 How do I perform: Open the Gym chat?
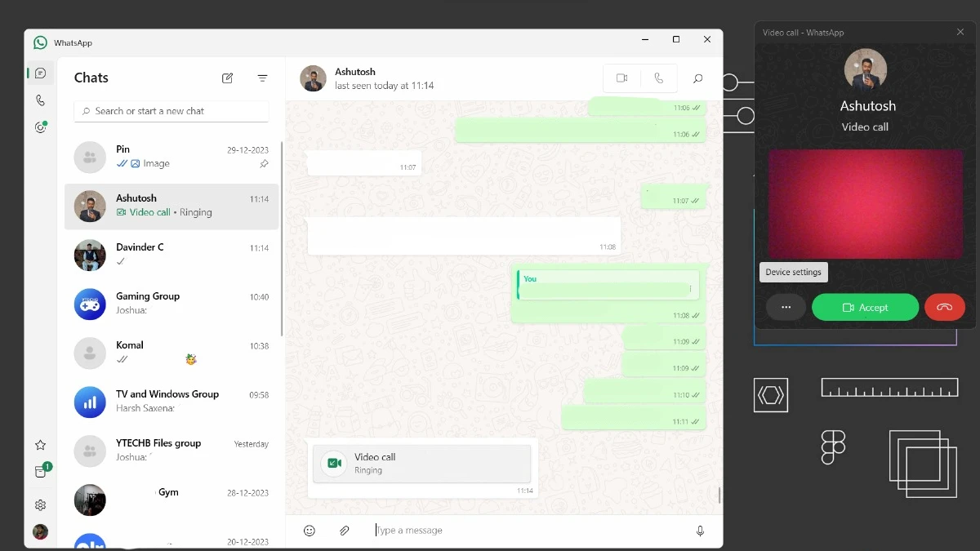(171, 500)
